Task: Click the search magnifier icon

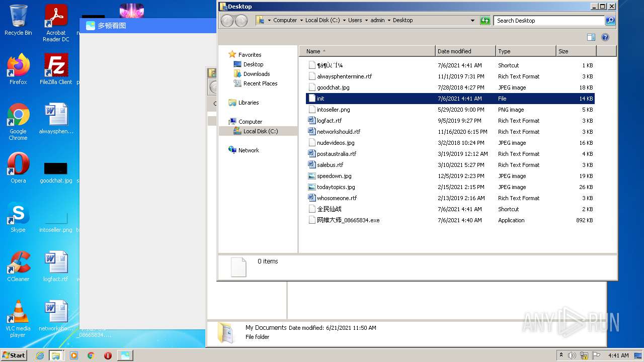Action: click(610, 21)
